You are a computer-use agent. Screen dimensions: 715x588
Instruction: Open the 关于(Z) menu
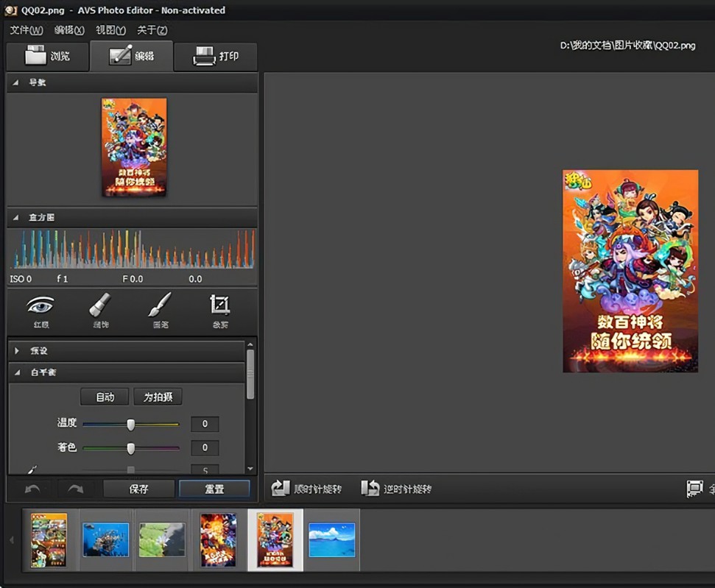click(152, 30)
